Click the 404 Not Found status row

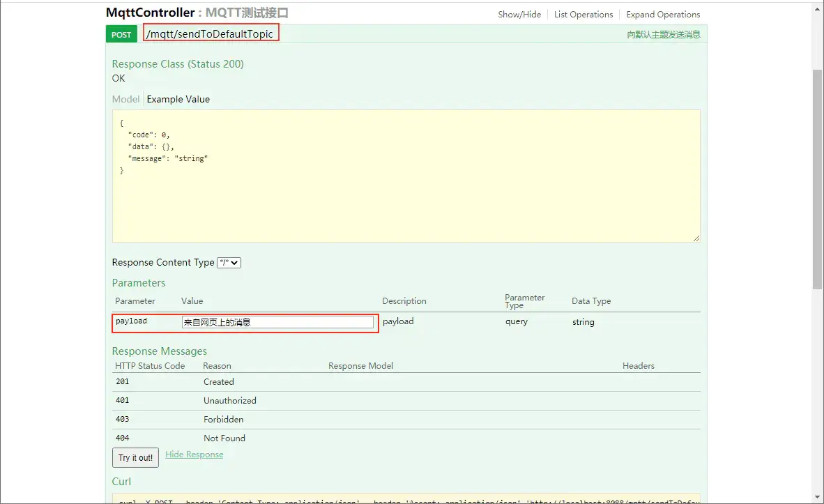pos(406,438)
